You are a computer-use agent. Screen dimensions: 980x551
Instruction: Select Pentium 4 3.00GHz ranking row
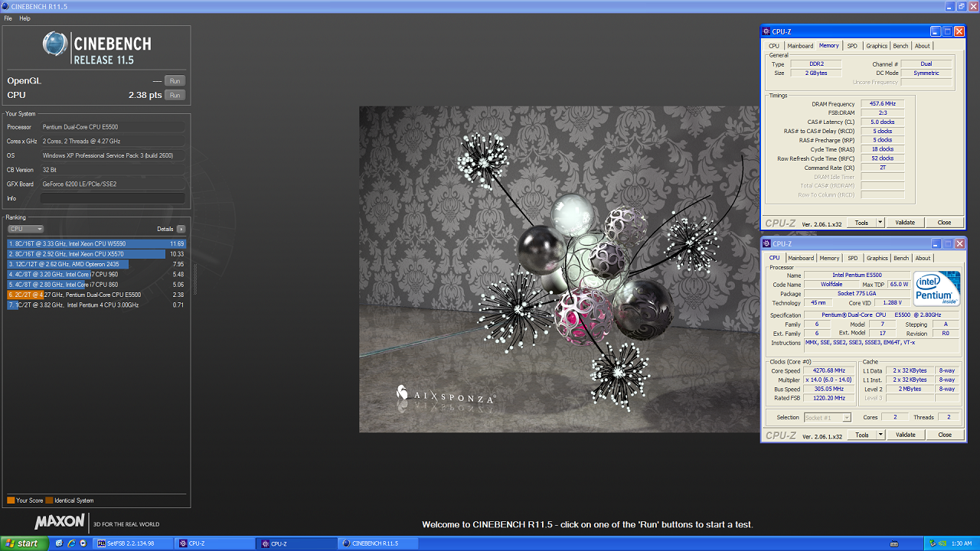(x=96, y=305)
